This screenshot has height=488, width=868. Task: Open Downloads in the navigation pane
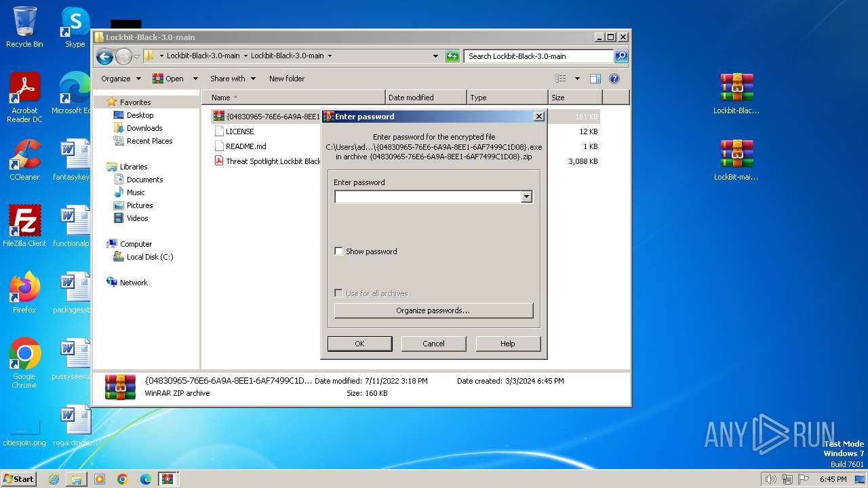point(144,128)
